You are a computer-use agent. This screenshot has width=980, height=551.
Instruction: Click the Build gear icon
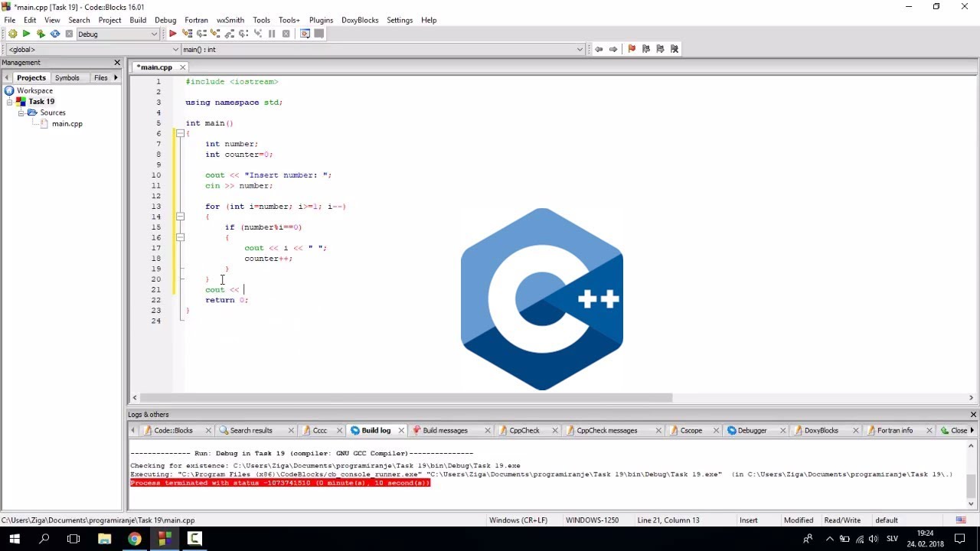click(x=12, y=34)
